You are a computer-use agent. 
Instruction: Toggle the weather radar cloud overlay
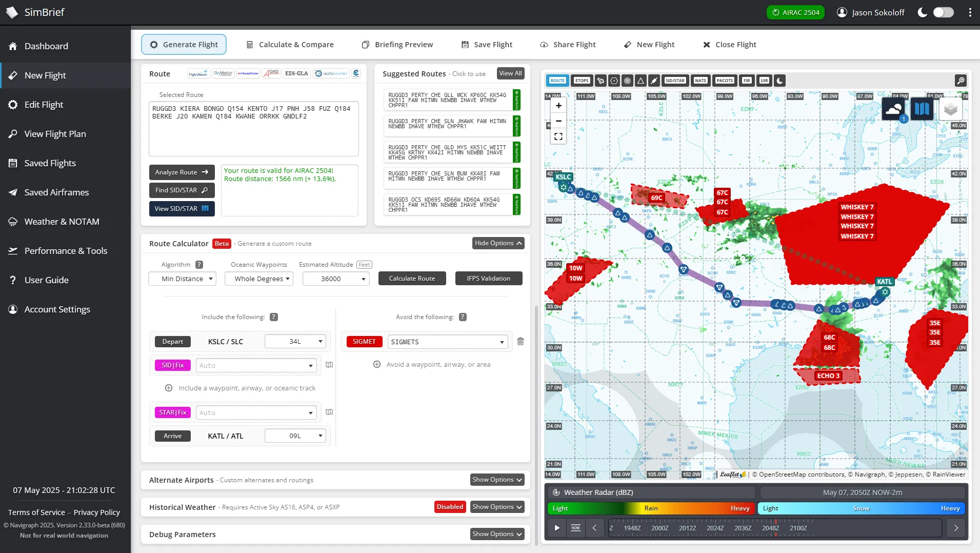894,109
